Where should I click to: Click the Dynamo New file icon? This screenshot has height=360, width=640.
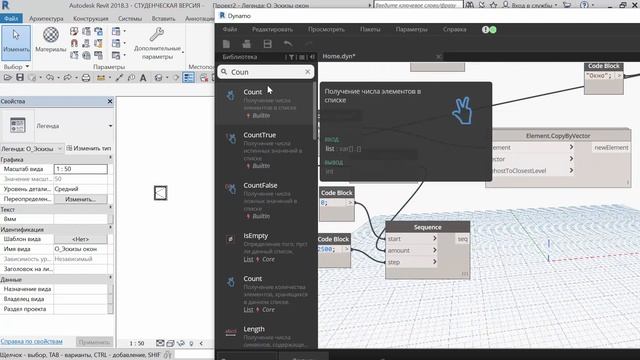tap(227, 44)
